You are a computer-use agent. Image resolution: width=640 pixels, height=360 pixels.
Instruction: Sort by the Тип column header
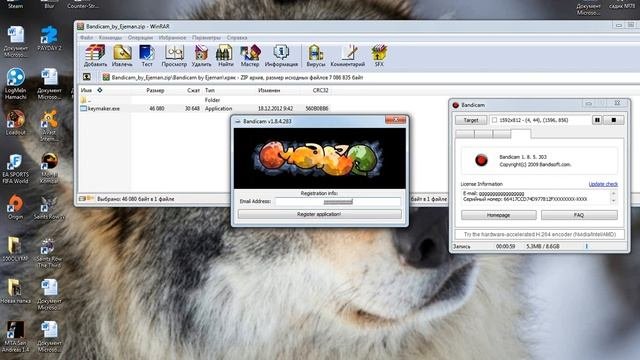tap(210, 90)
